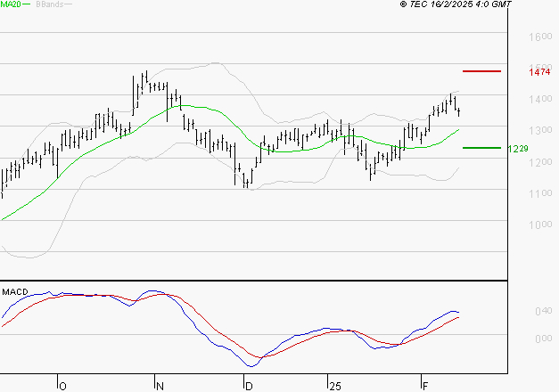Click the red 1474 resistance value

[x=539, y=72]
